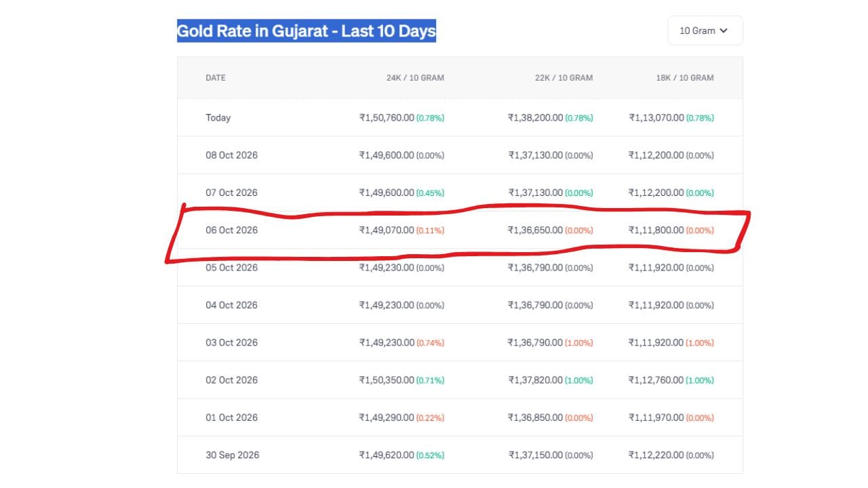
Task: Select the '08 Oct 2026' date cell
Action: coord(232,155)
